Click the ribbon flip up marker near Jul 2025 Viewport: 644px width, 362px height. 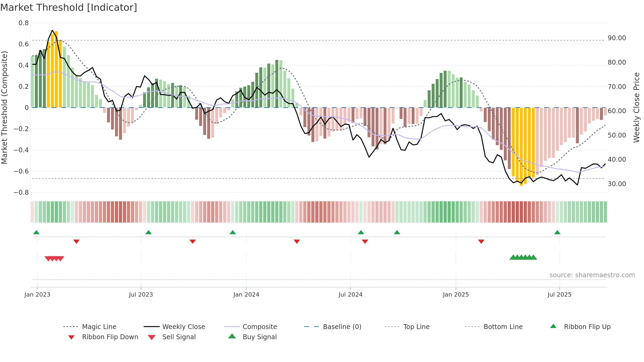[557, 232]
